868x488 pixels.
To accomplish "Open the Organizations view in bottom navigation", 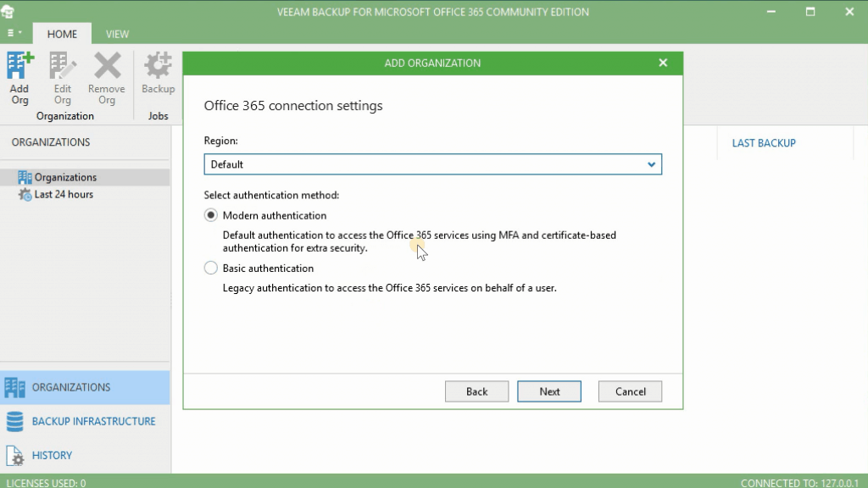I will point(85,387).
